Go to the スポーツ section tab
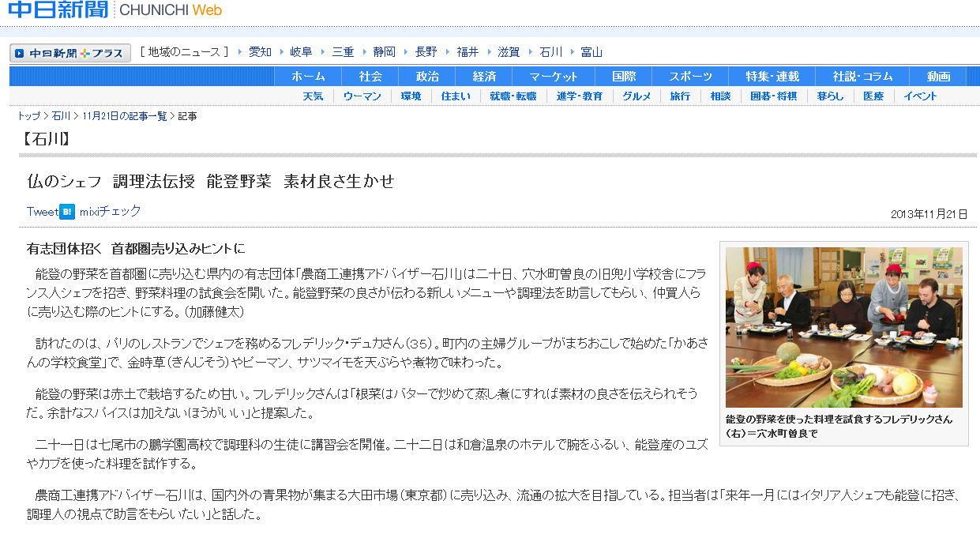Image resolution: width=980 pixels, height=542 pixels. point(690,77)
